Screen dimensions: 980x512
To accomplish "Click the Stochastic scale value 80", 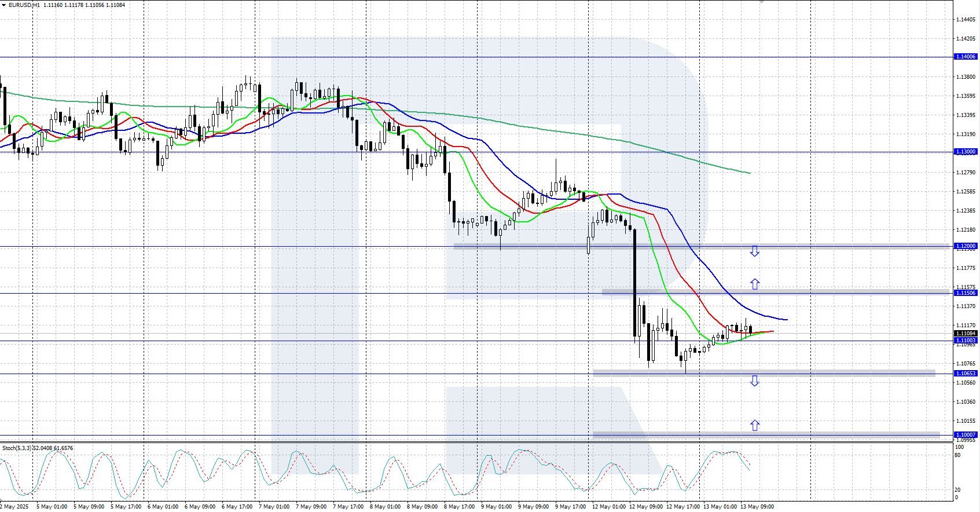I will click(x=957, y=455).
